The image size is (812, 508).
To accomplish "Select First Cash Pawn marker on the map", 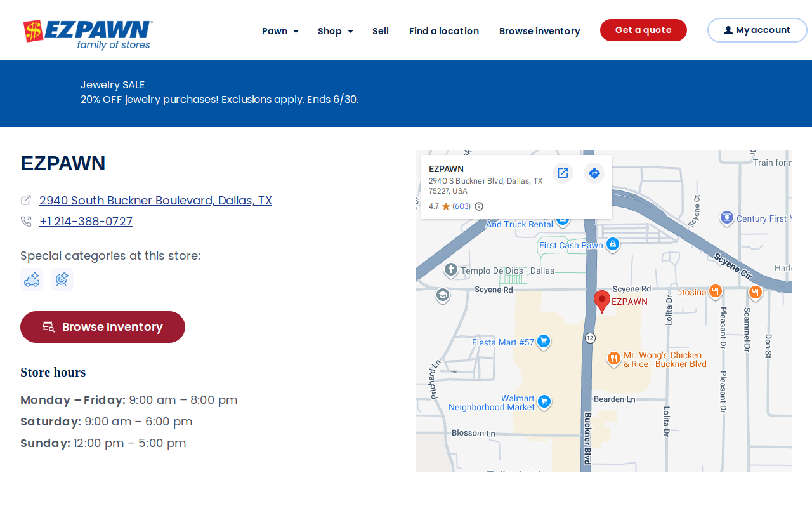I will pos(612,244).
